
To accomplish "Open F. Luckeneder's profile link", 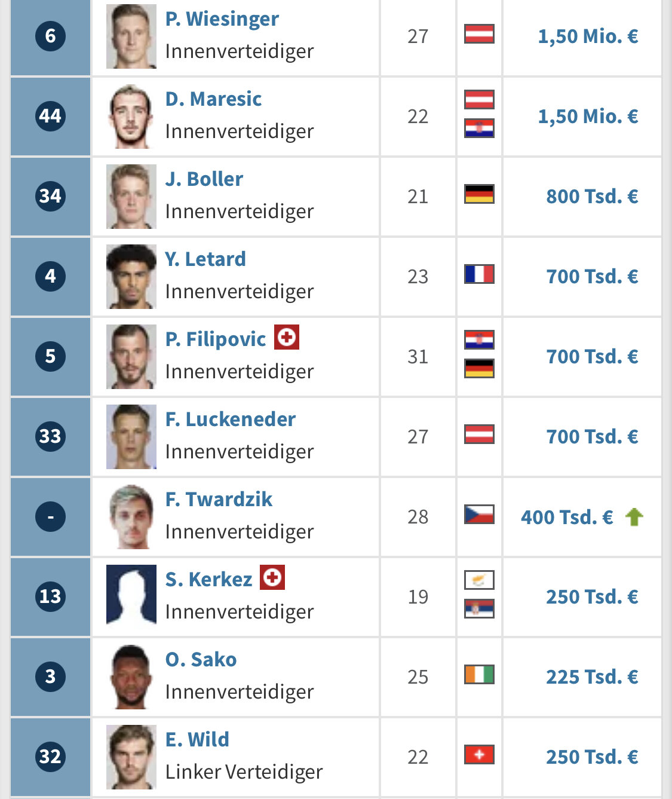I will coord(230,420).
